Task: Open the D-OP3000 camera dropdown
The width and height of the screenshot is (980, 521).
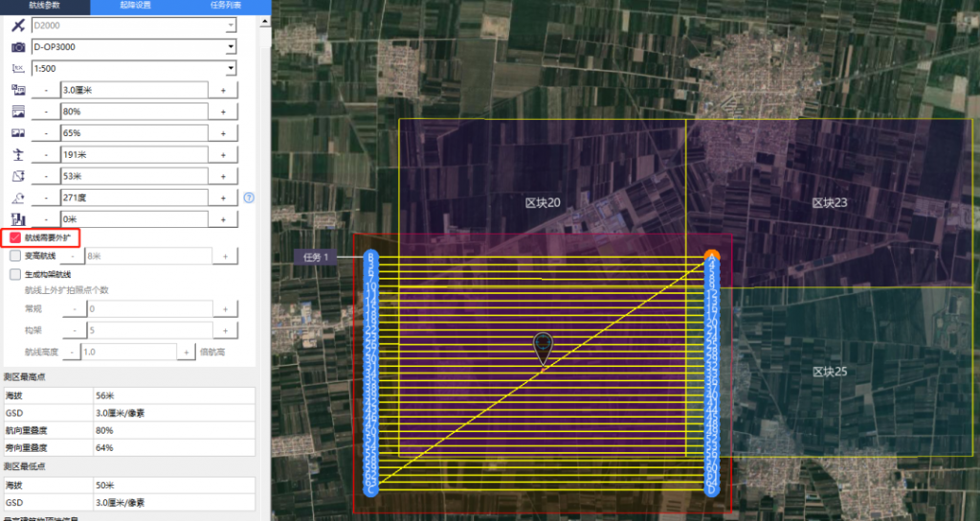Action: point(231,47)
